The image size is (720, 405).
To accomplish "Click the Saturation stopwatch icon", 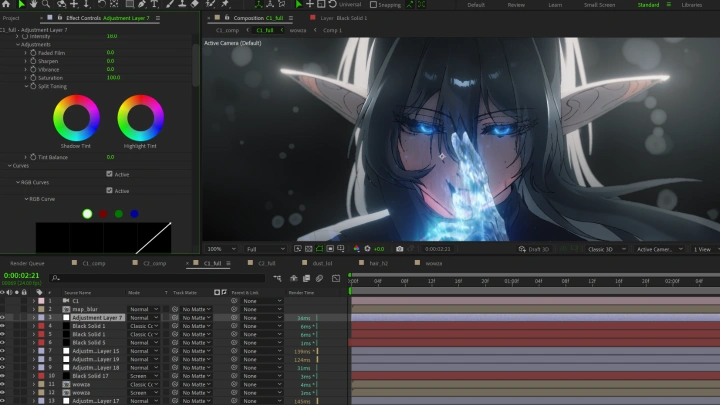I will tap(33, 78).
